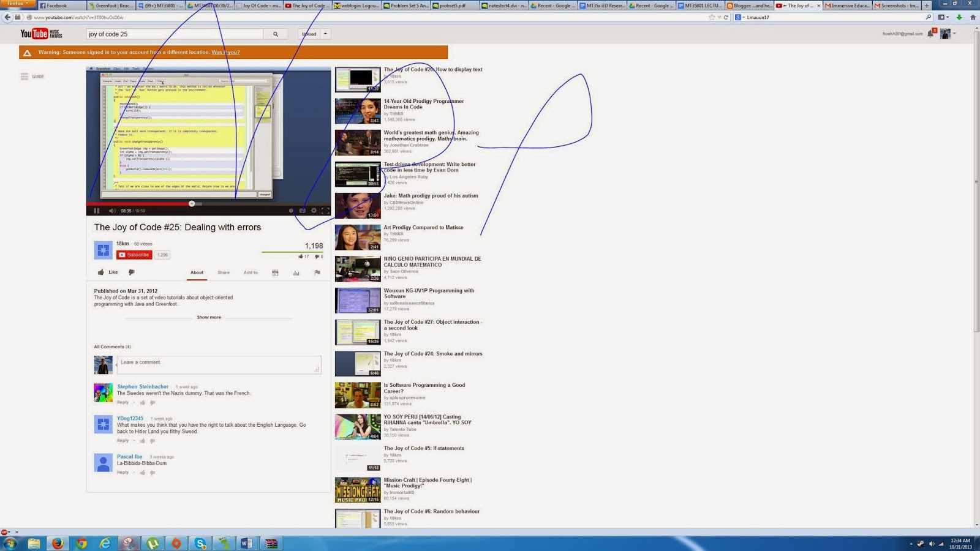Image resolution: width=980 pixels, height=551 pixels.
Task: Expand the account dropdown arrow beside the avatar
Action: [x=954, y=34]
